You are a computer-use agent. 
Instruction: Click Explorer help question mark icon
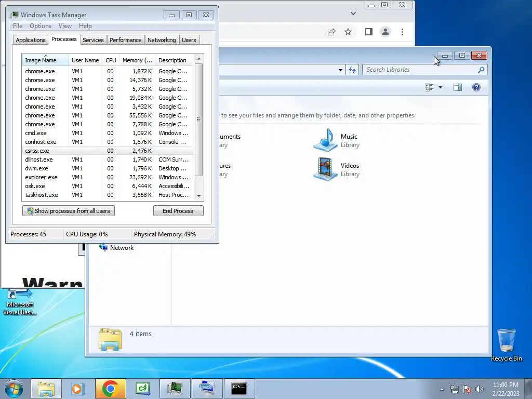tap(476, 87)
